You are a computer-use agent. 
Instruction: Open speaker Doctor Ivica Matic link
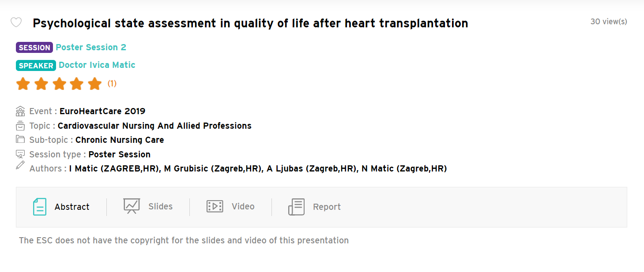[x=97, y=65]
